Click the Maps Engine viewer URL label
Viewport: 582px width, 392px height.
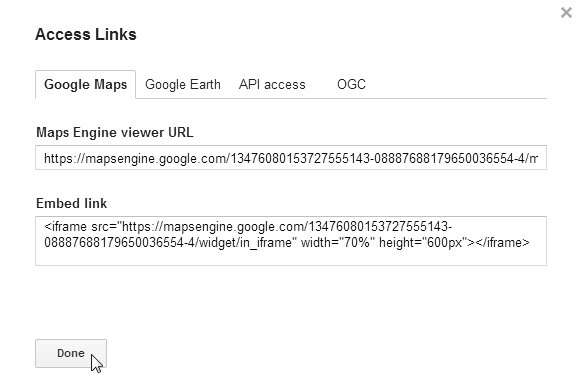coord(115,133)
